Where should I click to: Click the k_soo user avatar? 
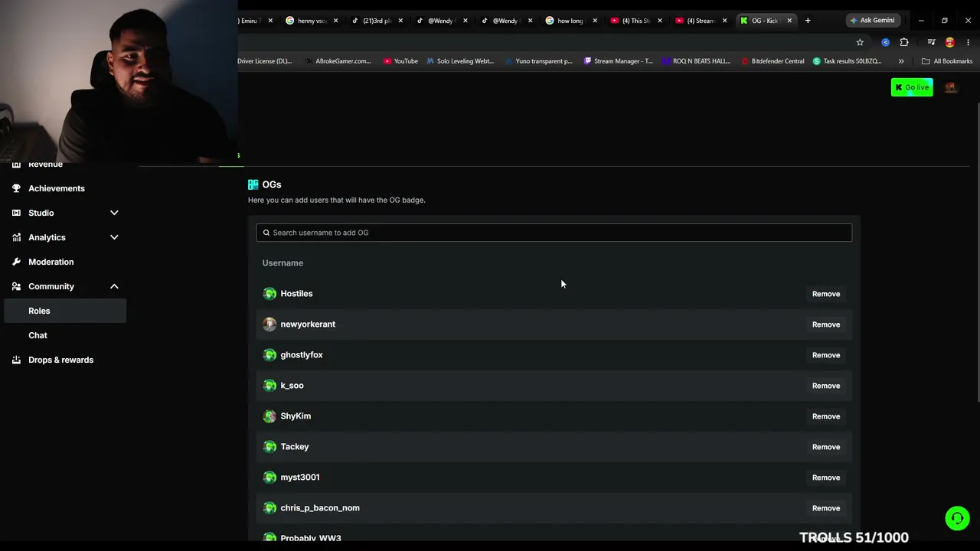point(269,386)
